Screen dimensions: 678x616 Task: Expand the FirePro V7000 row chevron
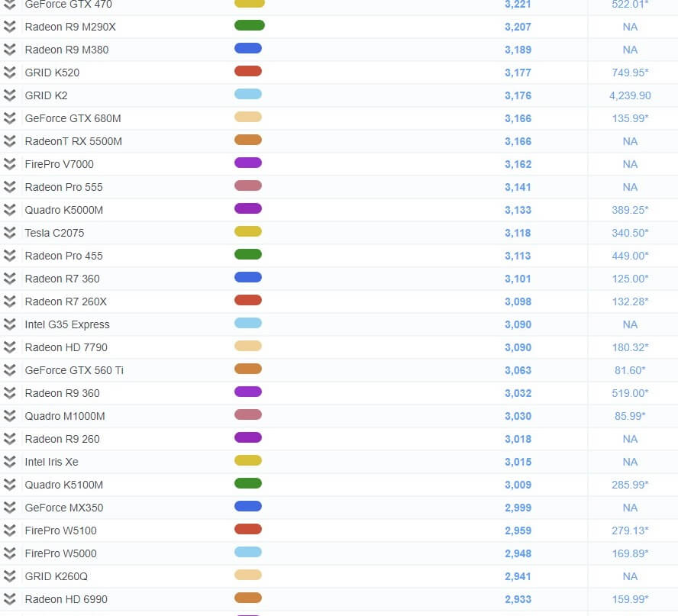(x=9, y=164)
